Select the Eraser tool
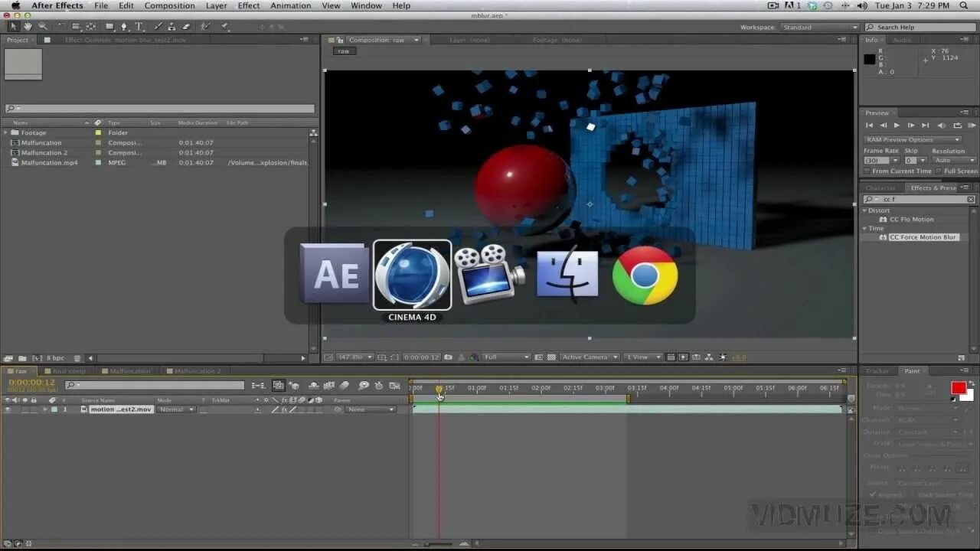This screenshot has width=980, height=551. [x=185, y=27]
